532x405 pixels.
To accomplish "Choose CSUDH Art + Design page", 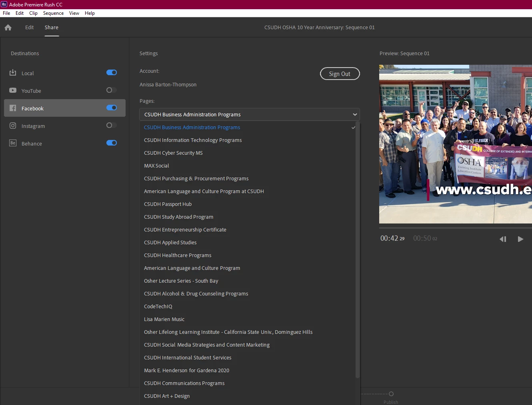I will pyautogui.click(x=248, y=396).
